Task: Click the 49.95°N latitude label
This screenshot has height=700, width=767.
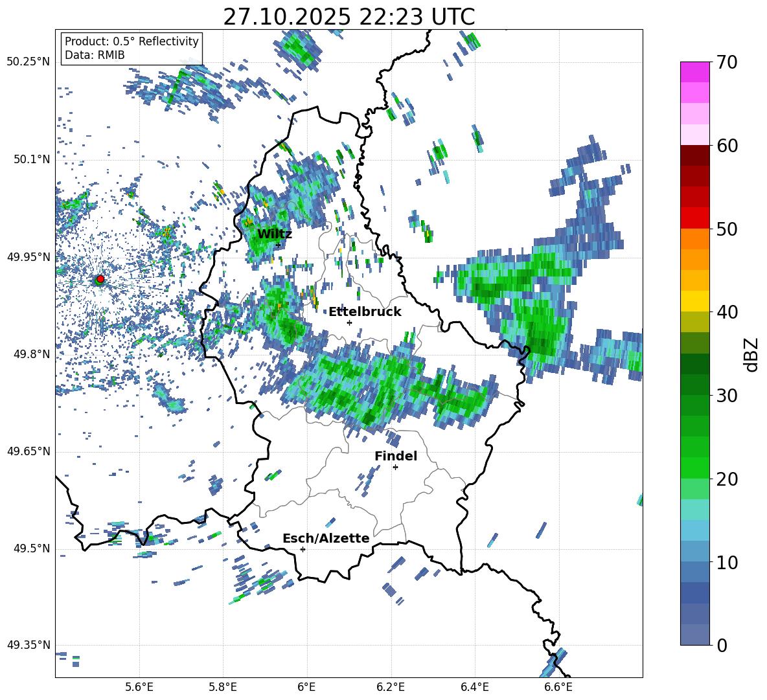Action: pyautogui.click(x=29, y=256)
